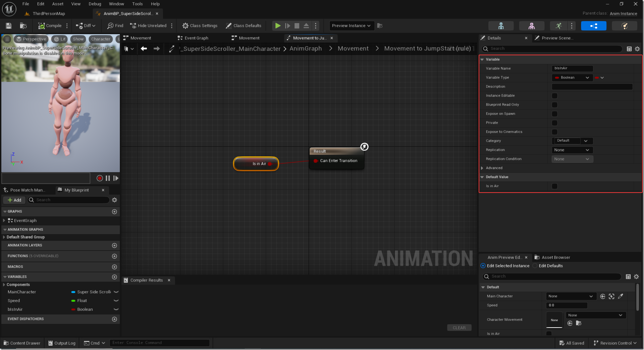Switch to the Event Graph tab

click(x=196, y=38)
